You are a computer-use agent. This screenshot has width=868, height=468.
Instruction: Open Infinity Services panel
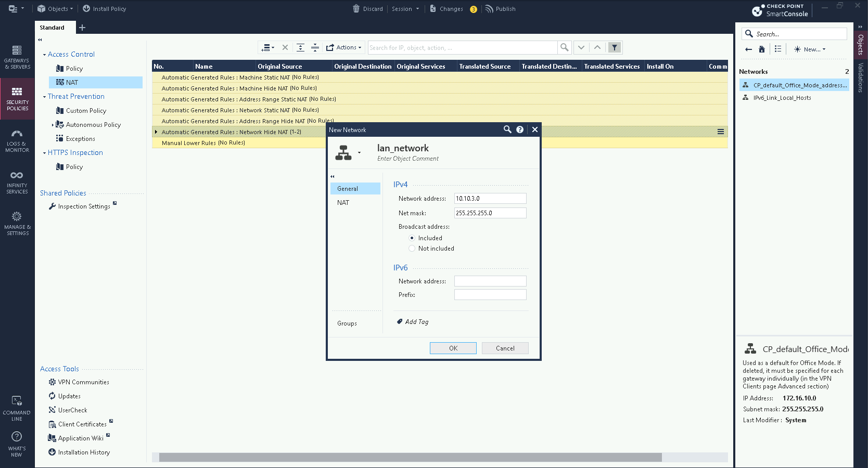17,182
